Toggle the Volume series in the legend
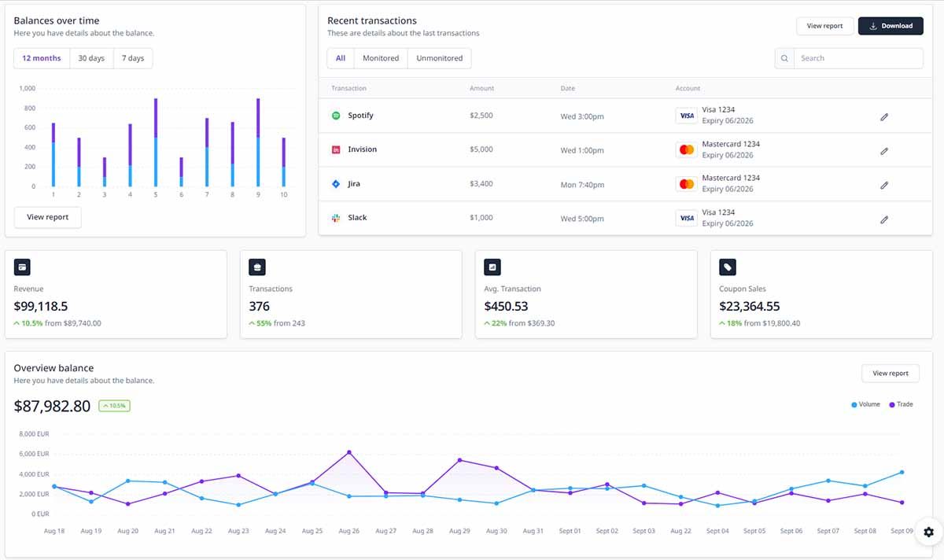Screen dimensions: 944x560 [x=865, y=404]
